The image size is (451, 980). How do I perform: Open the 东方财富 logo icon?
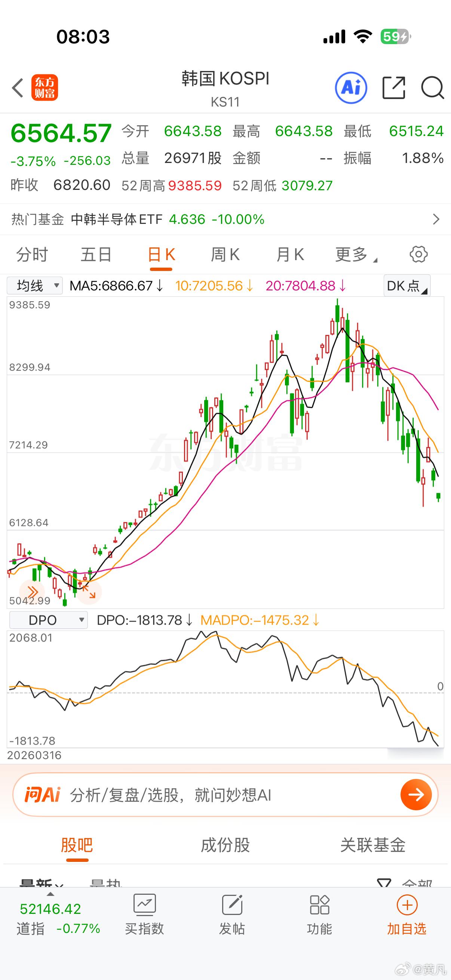(45, 87)
